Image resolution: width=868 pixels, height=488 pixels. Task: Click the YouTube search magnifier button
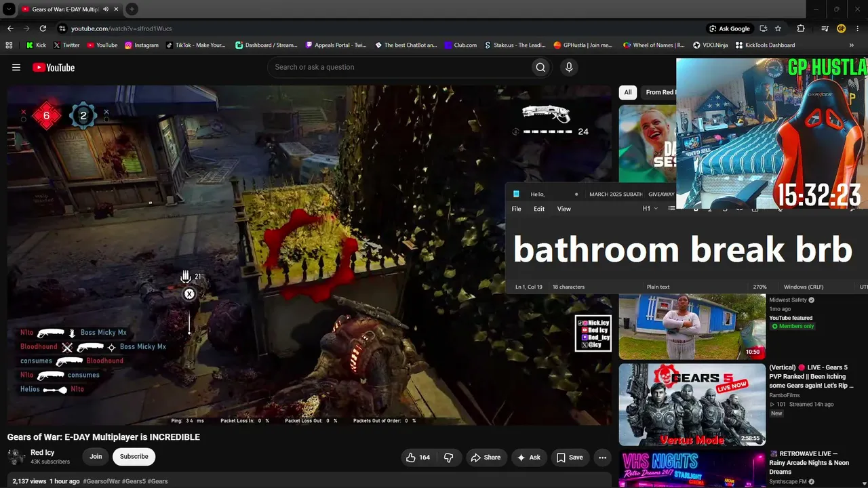[x=540, y=67]
